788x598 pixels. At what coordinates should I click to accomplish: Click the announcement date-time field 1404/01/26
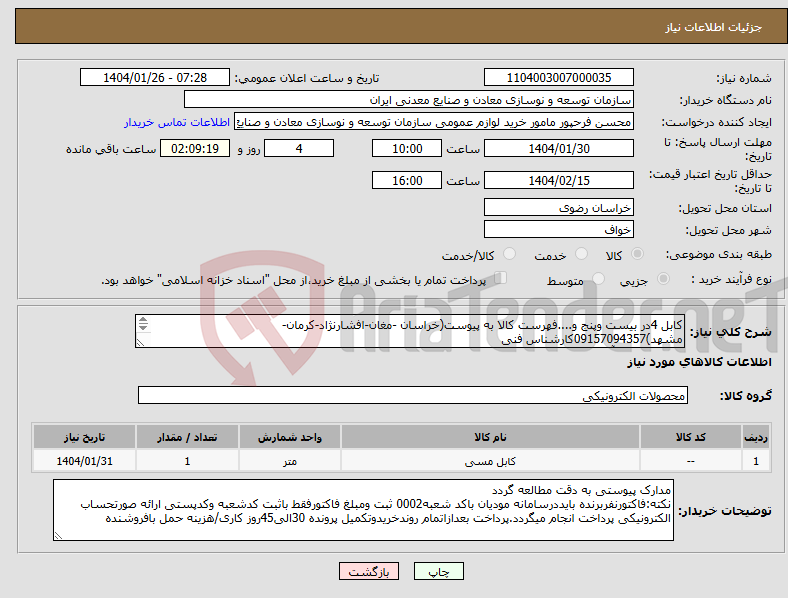click(155, 77)
